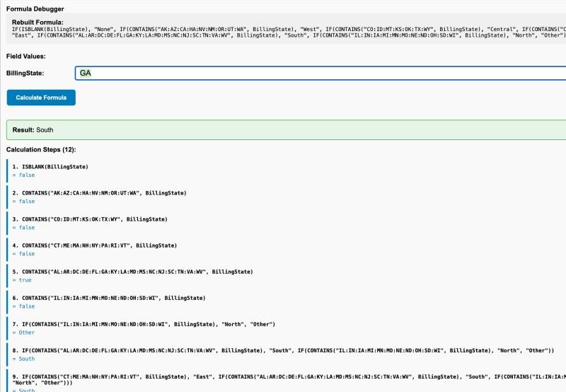Image resolution: width=566 pixels, height=392 pixels.
Task: Click the Calculate Formula button
Action: tap(41, 98)
